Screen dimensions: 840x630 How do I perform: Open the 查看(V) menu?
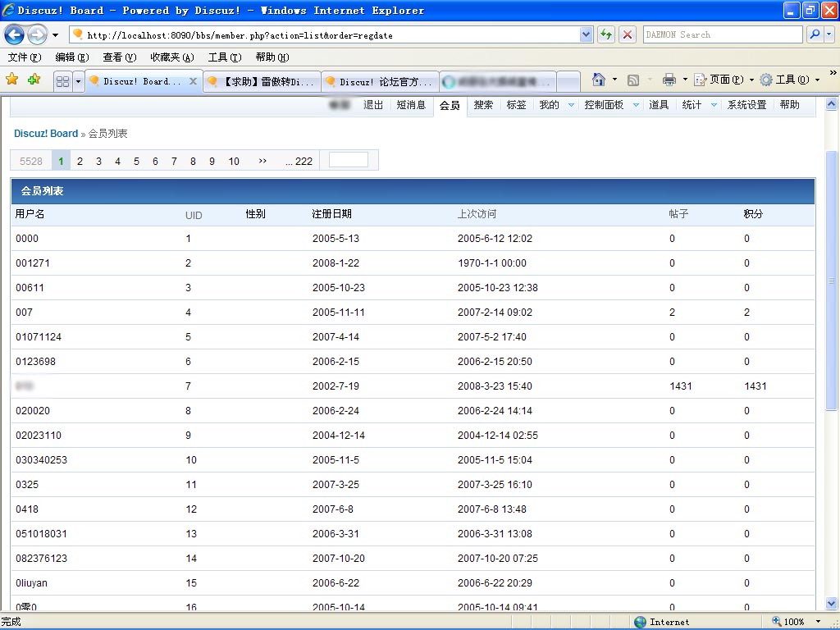click(120, 57)
